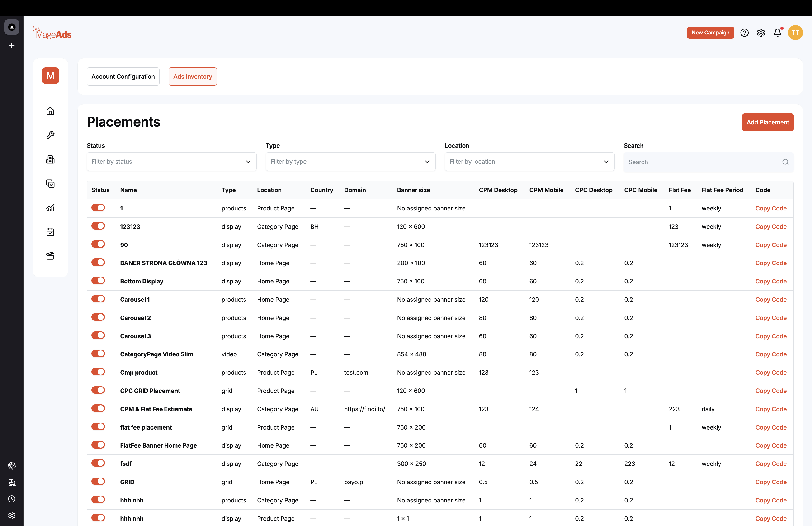812x526 pixels.
Task: Open the clapperboard sidebar icon
Action: [x=50, y=256]
